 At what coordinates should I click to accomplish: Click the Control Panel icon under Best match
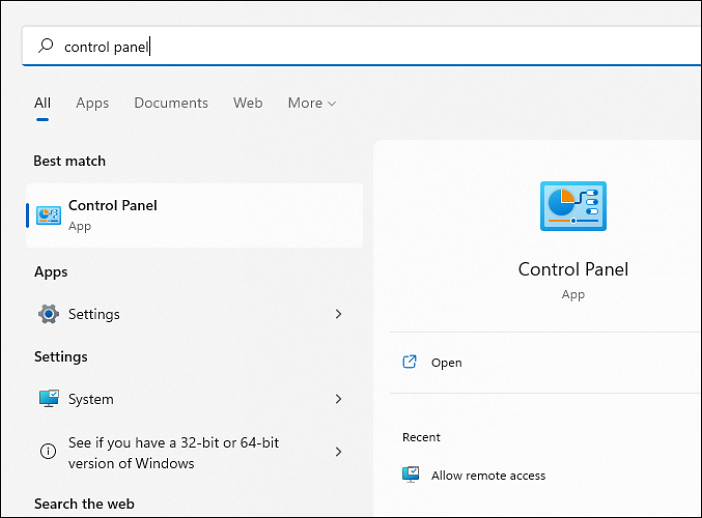(x=48, y=215)
